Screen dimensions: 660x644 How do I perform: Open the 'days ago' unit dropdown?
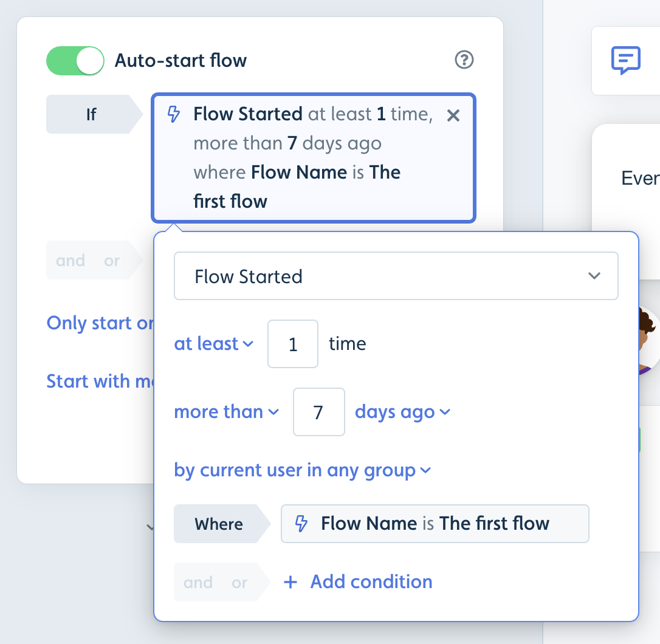click(x=402, y=412)
